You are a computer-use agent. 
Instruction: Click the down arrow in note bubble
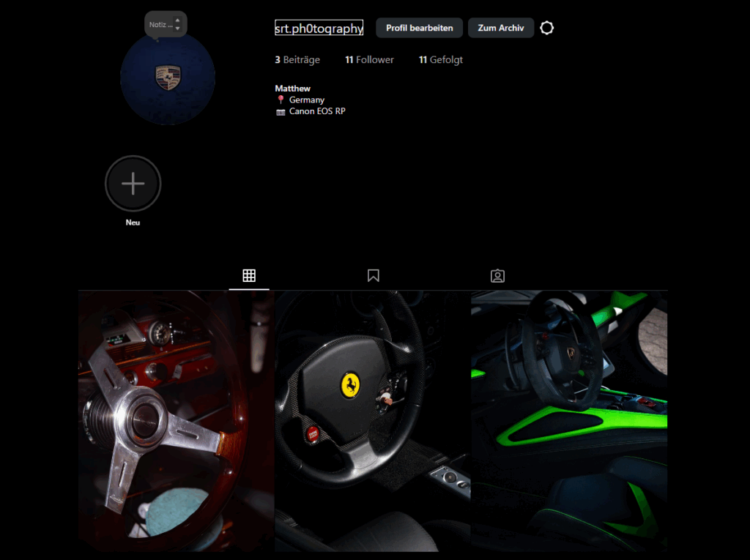(x=177, y=29)
